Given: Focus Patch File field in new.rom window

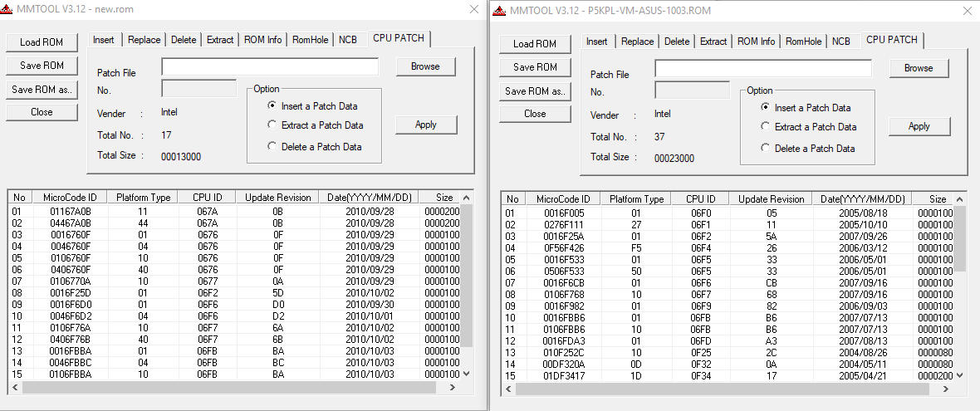Looking at the screenshot, I should tap(270, 66).
